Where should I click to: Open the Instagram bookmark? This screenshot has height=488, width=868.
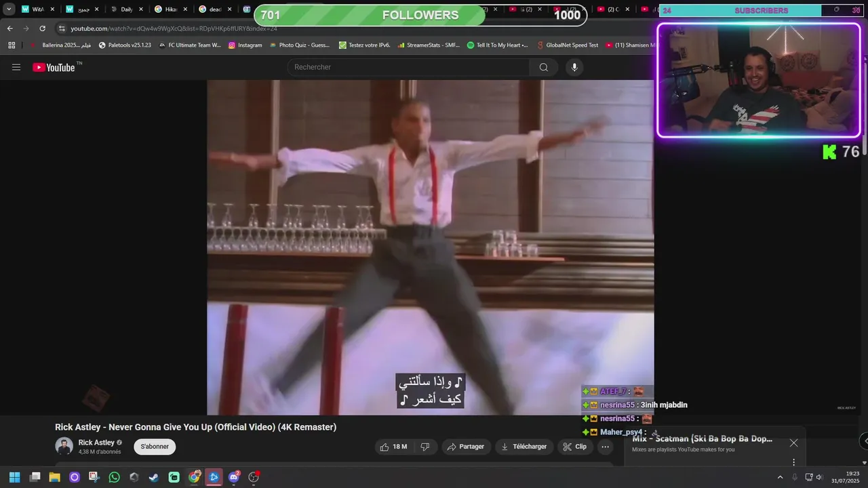(245, 45)
